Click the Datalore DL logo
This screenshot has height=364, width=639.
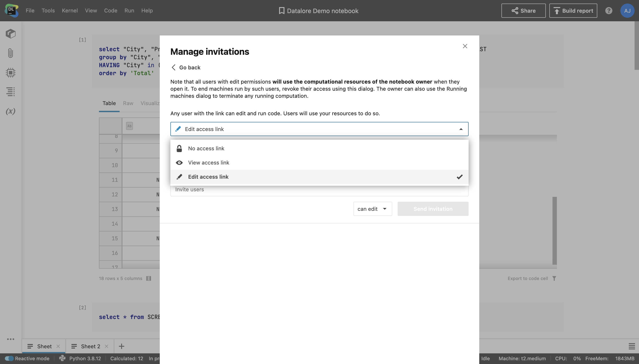pos(12,11)
